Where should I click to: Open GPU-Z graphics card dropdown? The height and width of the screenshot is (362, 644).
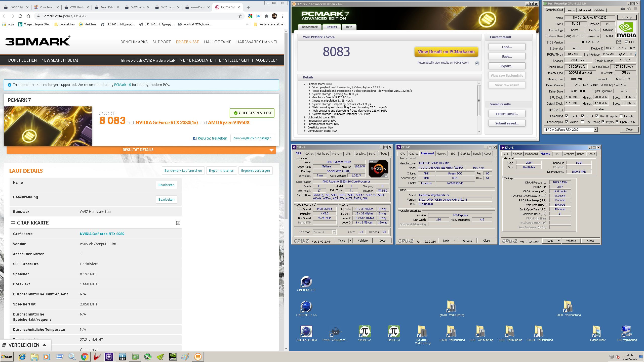coord(595,130)
